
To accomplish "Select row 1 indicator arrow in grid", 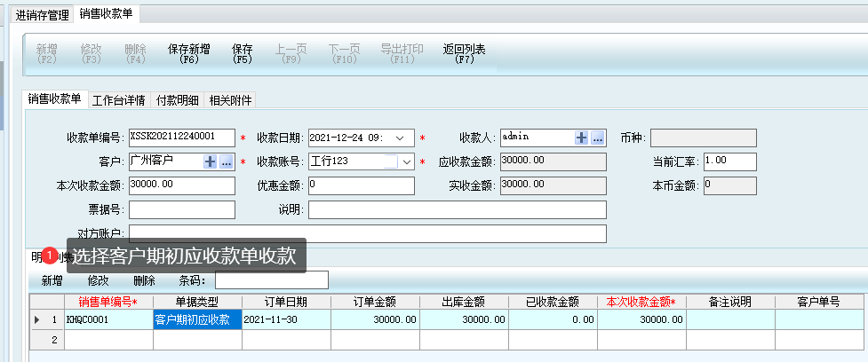I will point(36,319).
